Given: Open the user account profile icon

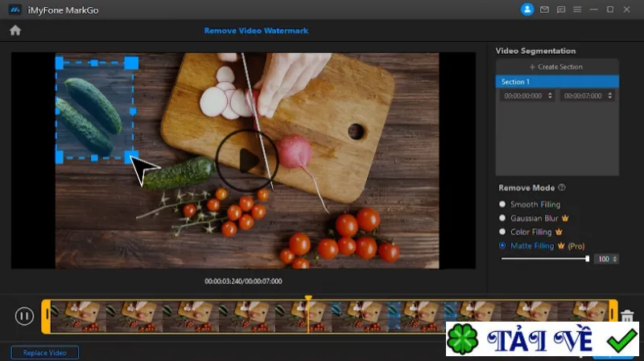Looking at the screenshot, I should pyautogui.click(x=527, y=10).
